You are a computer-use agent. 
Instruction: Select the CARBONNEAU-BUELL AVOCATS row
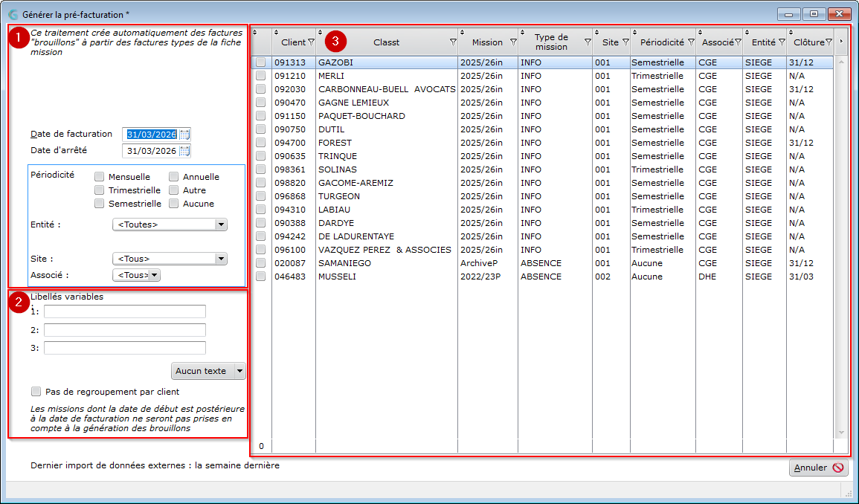coord(542,89)
